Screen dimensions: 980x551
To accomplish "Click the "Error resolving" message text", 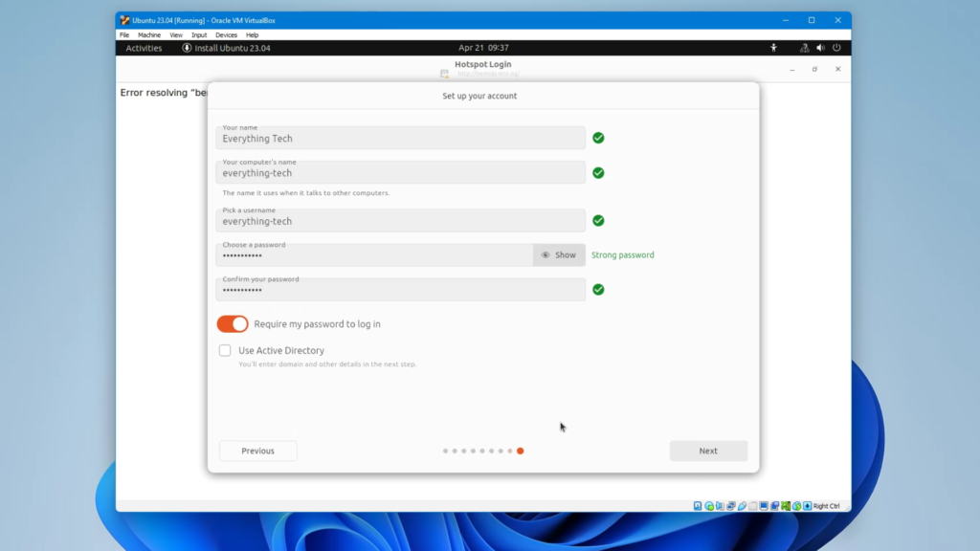I will 164,93.
